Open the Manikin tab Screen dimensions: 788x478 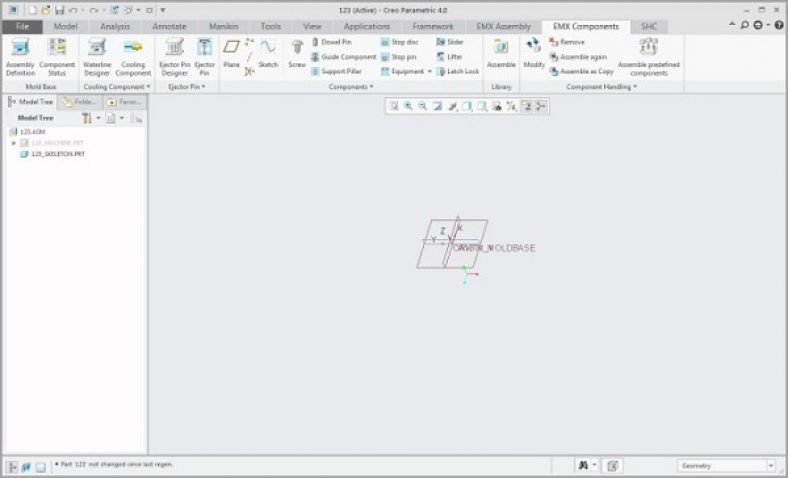[x=224, y=27]
